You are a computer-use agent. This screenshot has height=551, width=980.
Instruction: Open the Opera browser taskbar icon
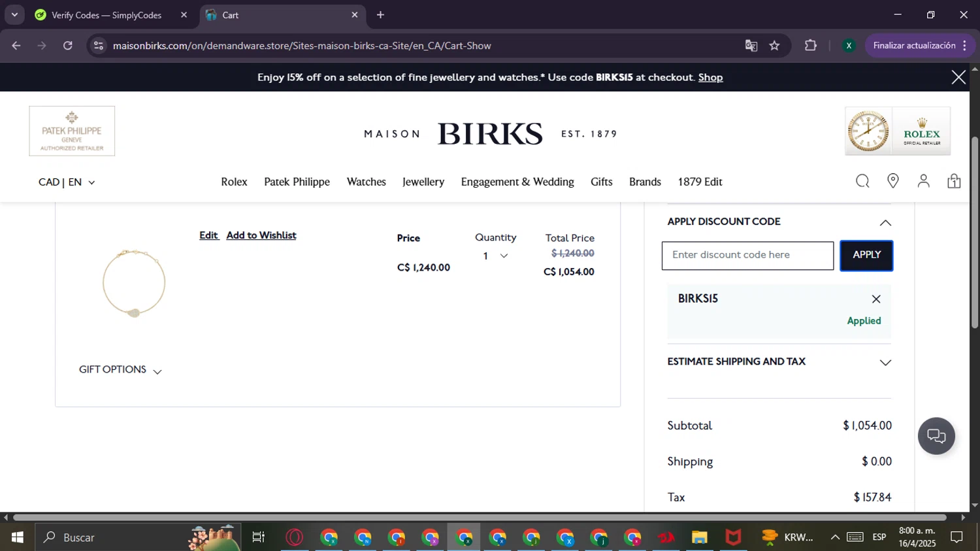tap(295, 537)
